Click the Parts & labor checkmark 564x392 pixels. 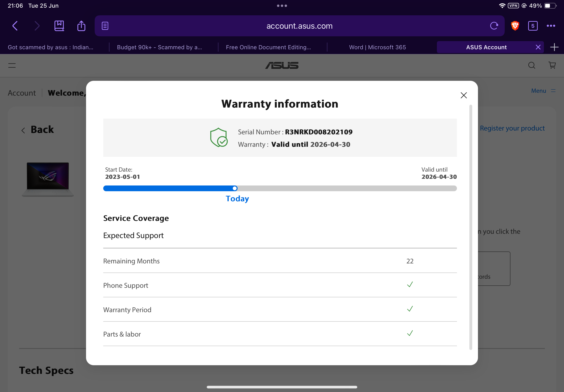point(410,333)
